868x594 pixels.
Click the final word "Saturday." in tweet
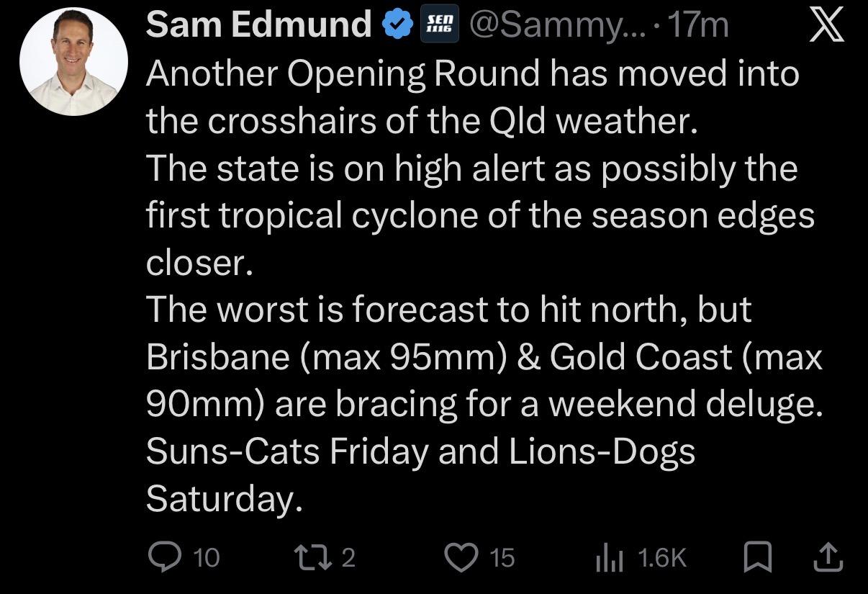(223, 499)
